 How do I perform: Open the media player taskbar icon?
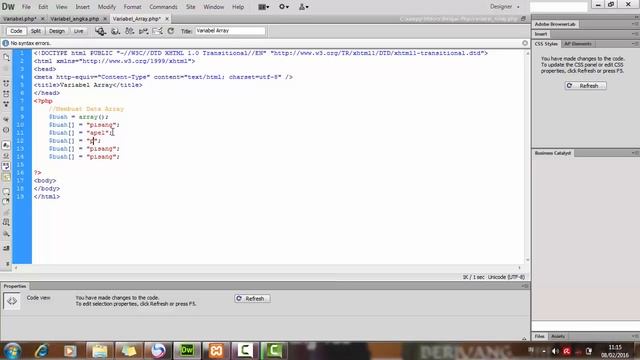[70, 350]
